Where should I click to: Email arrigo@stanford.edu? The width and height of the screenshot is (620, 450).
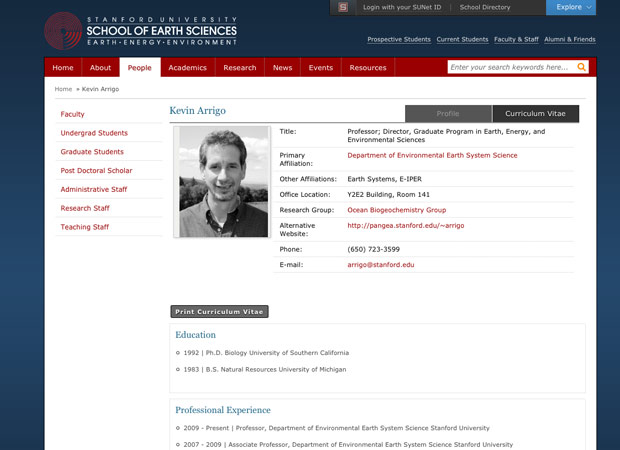381,265
